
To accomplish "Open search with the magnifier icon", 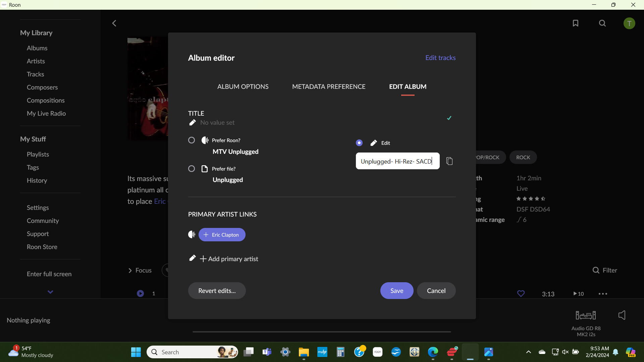I will pyautogui.click(x=602, y=23).
